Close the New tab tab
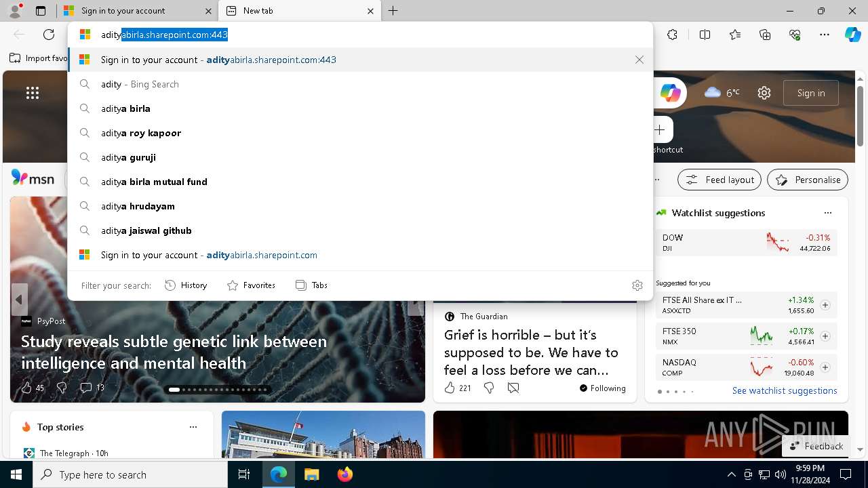 [370, 11]
